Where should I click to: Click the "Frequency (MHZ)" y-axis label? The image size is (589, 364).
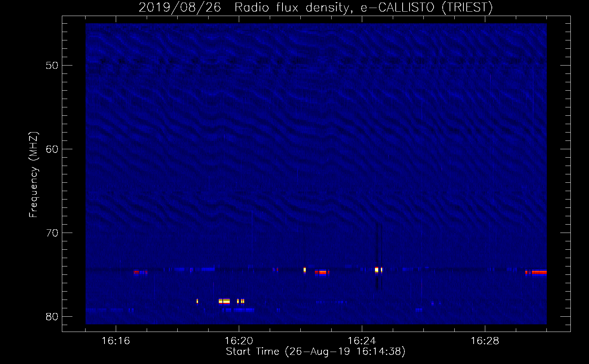pos(33,175)
